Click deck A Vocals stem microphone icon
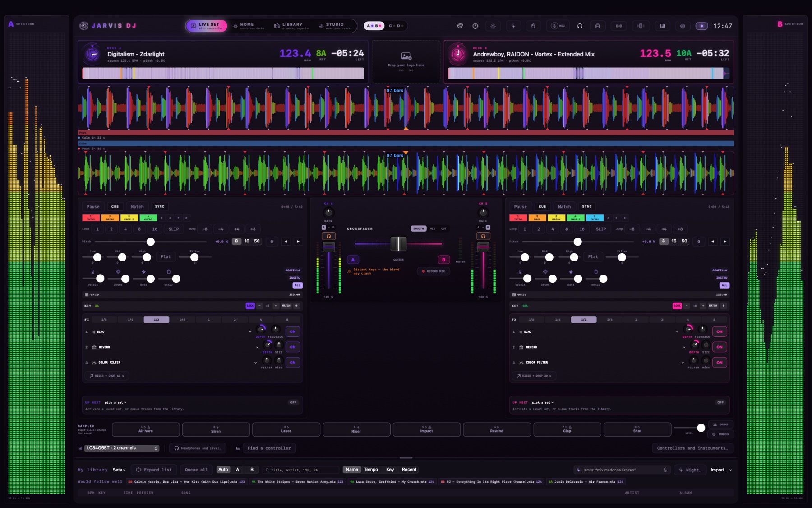Screen dimensions: 812x508 click(x=93, y=272)
